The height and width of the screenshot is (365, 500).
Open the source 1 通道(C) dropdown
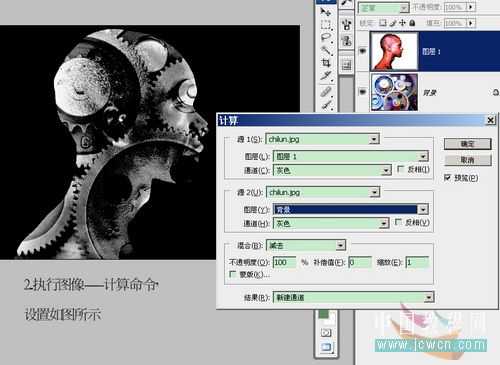pyautogui.click(x=386, y=170)
